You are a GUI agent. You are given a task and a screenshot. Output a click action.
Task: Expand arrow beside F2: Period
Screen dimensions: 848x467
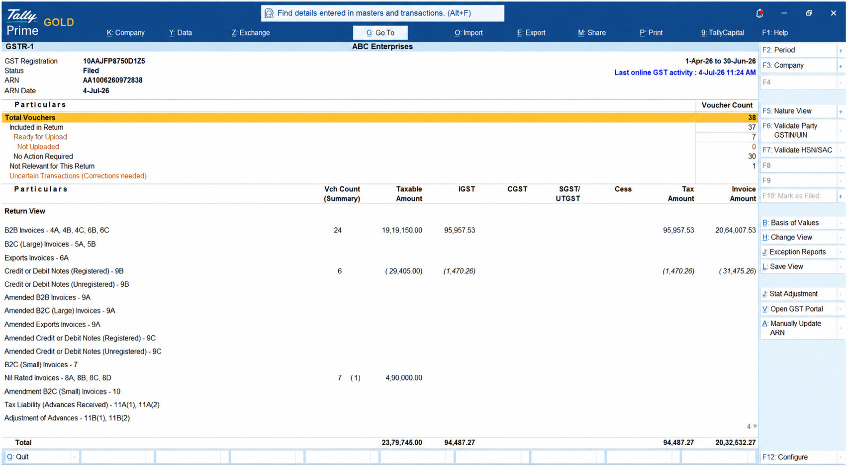(x=841, y=50)
